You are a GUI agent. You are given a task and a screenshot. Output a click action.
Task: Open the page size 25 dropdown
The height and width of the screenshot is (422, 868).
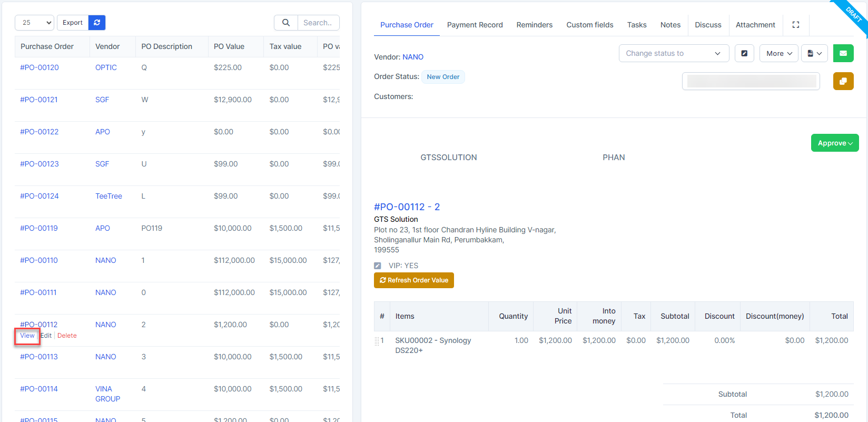[34, 23]
